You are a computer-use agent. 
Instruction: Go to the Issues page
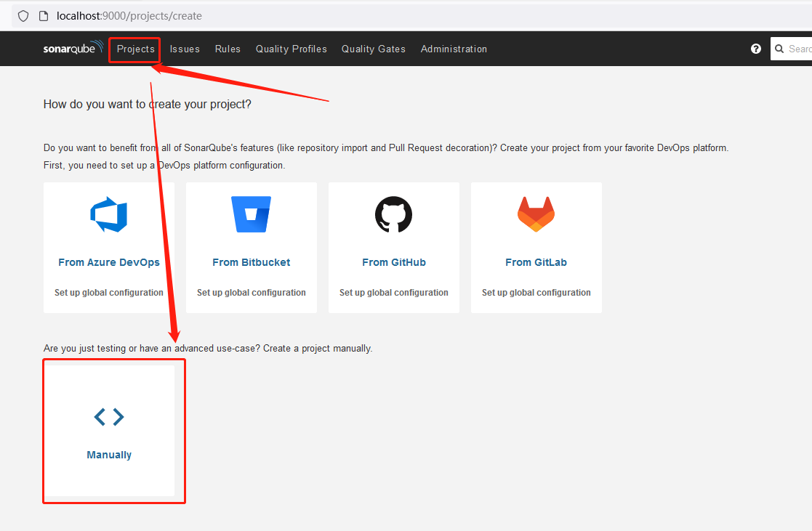(185, 49)
